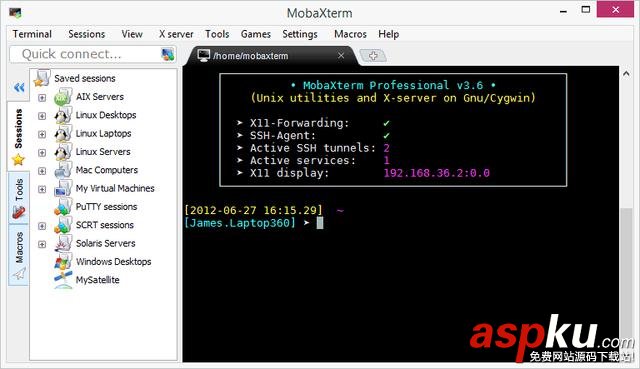Expand the Solaris Servers folder
640x369 pixels.
click(42, 245)
